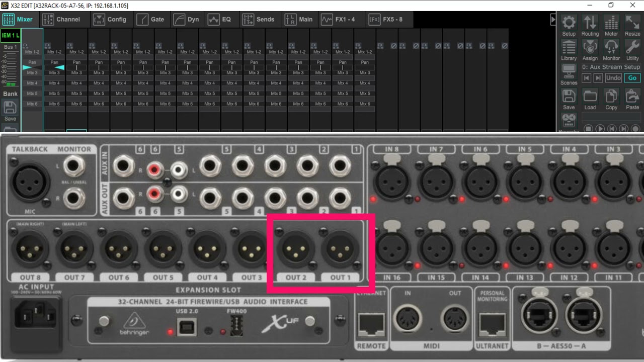Click the empty recorder file field
Screen dimensions: 644x362
click(611, 117)
